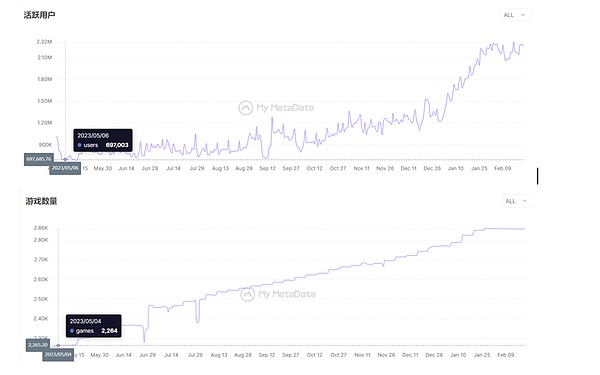Open the ALL dropdown for games count chart
The width and height of the screenshot is (600, 375).
coord(517,201)
